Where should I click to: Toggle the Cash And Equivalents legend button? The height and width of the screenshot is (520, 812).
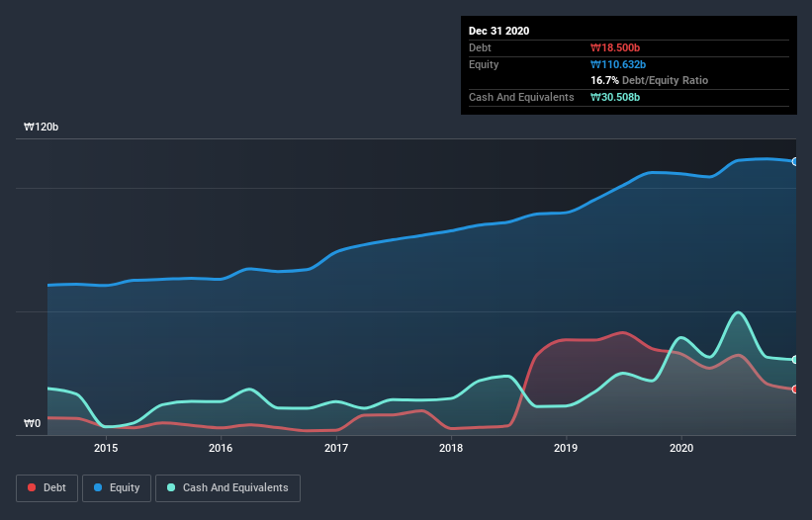pos(227,488)
